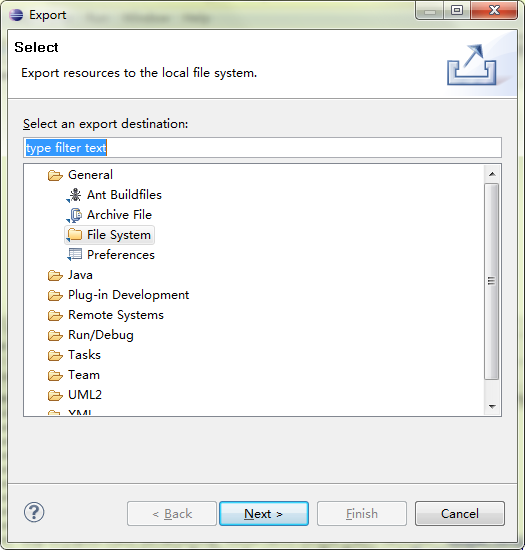Collapse the General folder
This screenshot has width=525, height=550.
55,175
